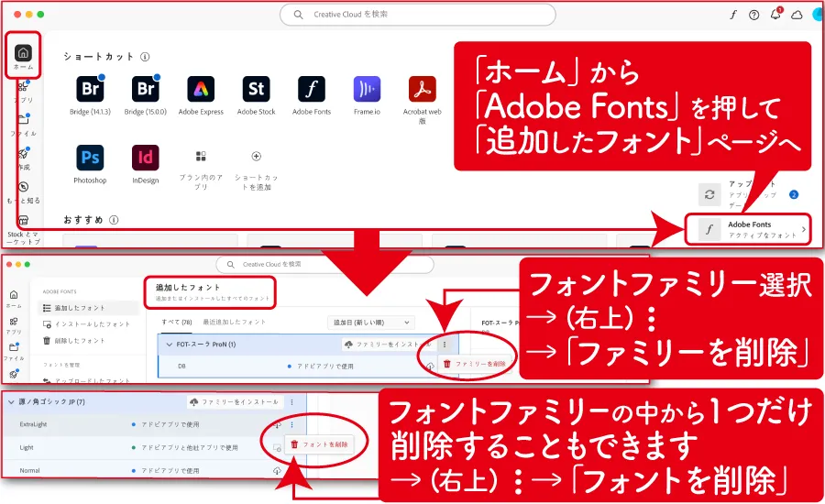The image size is (825, 504).
Task: Collapse the 源ノ角ゴシック JP family row
Action: click(11, 401)
